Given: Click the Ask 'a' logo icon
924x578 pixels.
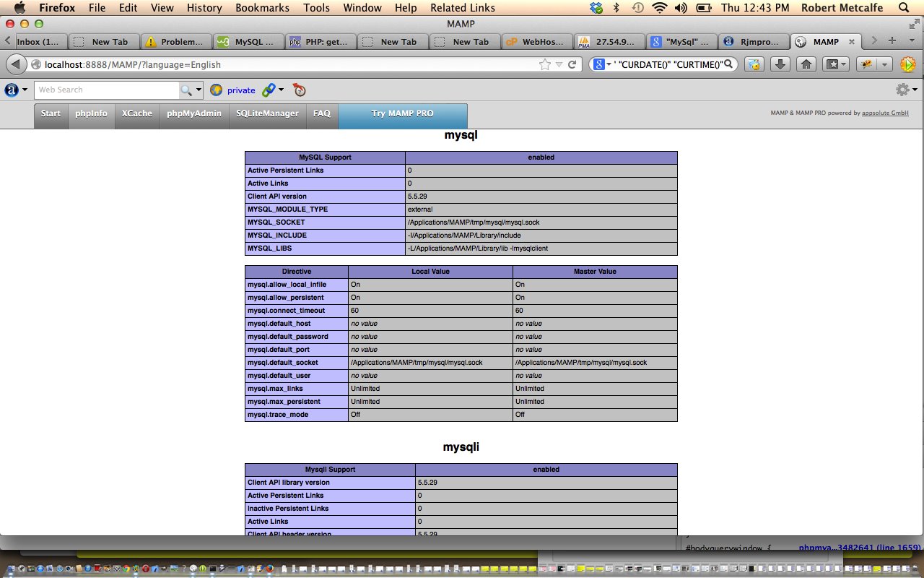Looking at the screenshot, I should (12, 90).
